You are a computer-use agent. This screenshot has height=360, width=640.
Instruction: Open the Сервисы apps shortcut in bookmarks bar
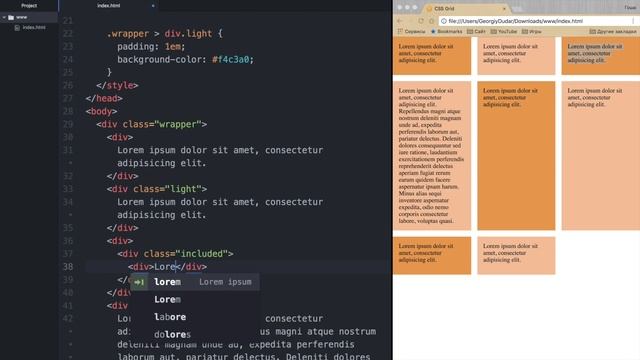[x=411, y=31]
